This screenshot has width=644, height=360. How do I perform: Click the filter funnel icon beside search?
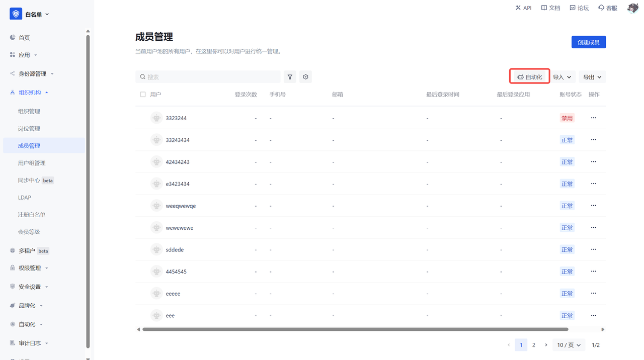click(290, 77)
